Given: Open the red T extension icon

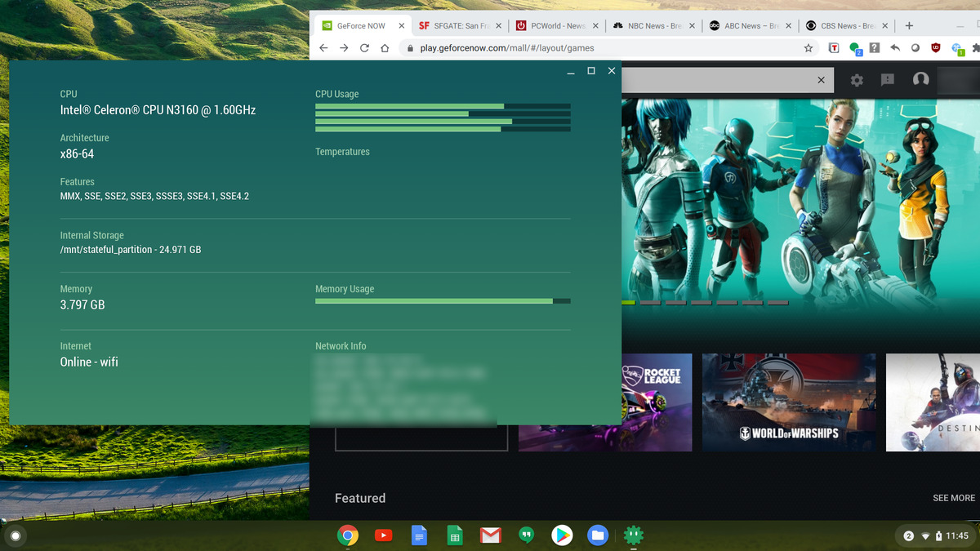Looking at the screenshot, I should tap(834, 48).
